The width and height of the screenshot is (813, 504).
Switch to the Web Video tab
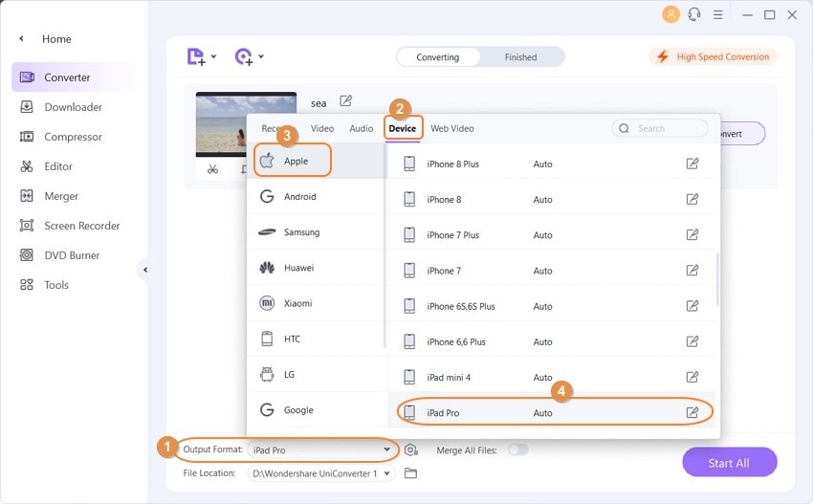[452, 128]
